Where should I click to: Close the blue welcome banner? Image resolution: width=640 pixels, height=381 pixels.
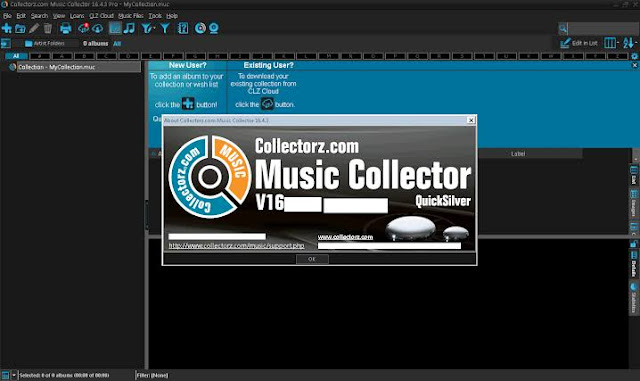(635, 65)
